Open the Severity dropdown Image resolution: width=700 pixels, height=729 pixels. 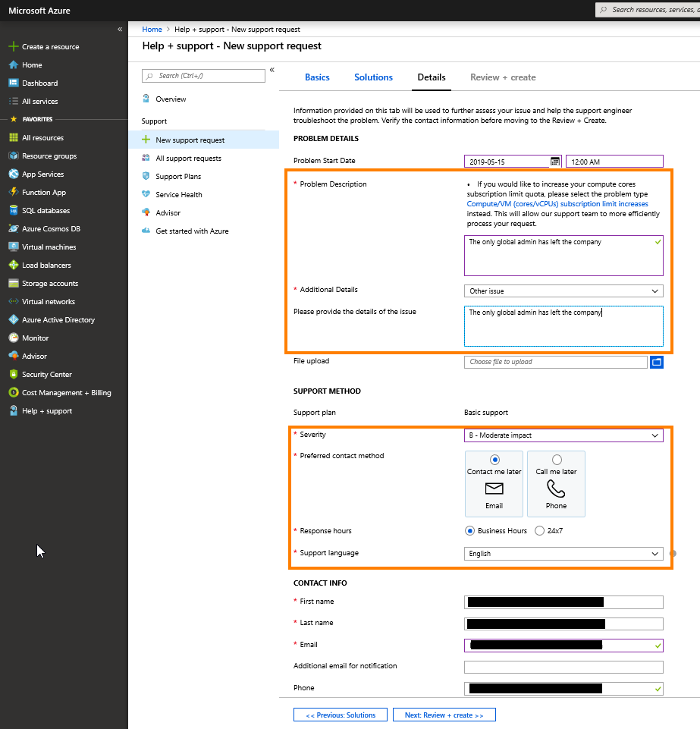tap(563, 435)
